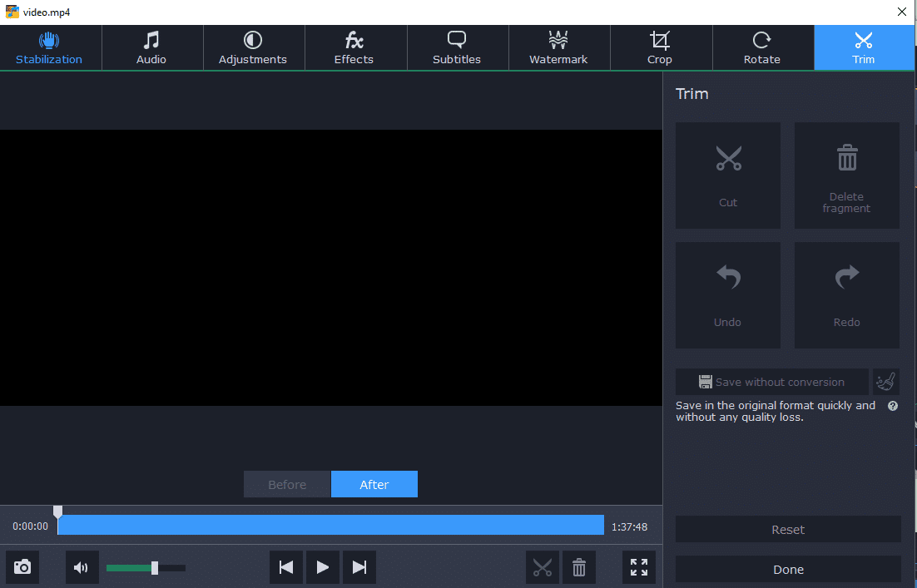Open the Watermark tab

pos(558,47)
